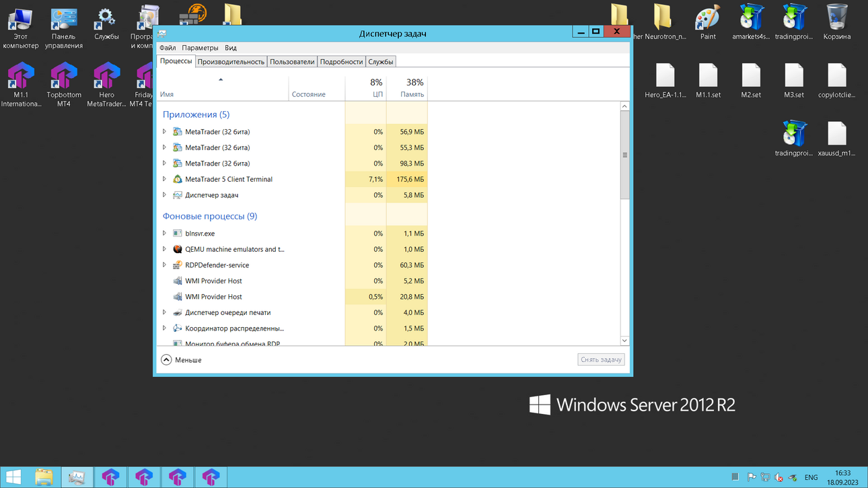Screen dimensions: 868x488
Task: Sort processes by the Имя column
Action: [223, 88]
